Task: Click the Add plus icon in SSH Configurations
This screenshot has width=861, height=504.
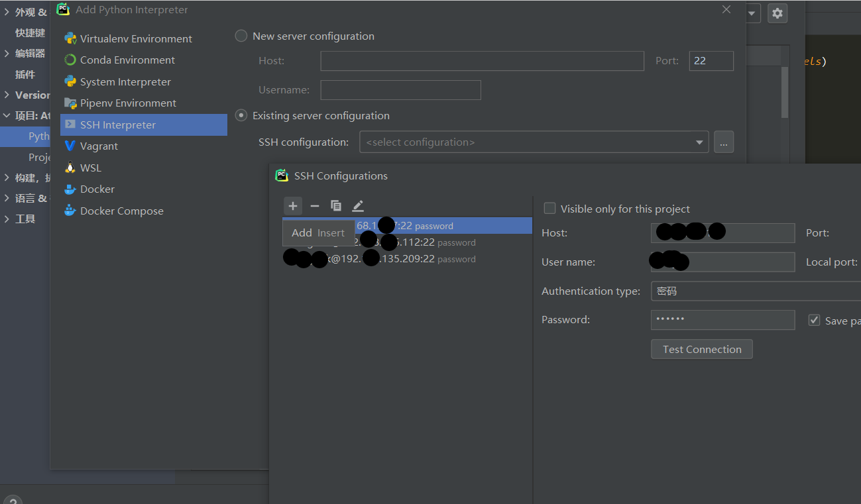Action: pyautogui.click(x=293, y=206)
